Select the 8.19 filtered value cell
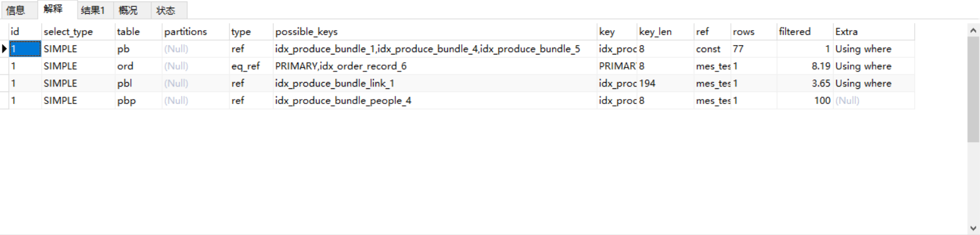980x235 pixels. point(805,66)
